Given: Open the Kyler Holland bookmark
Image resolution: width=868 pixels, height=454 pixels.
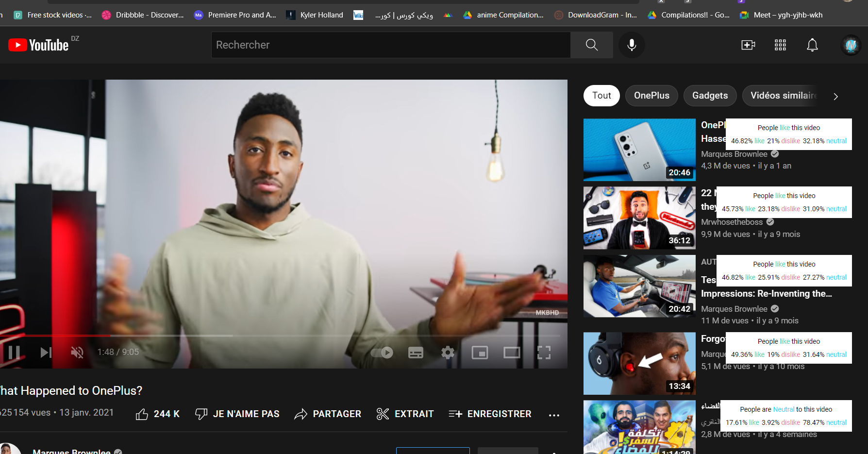Looking at the screenshot, I should 315,15.
